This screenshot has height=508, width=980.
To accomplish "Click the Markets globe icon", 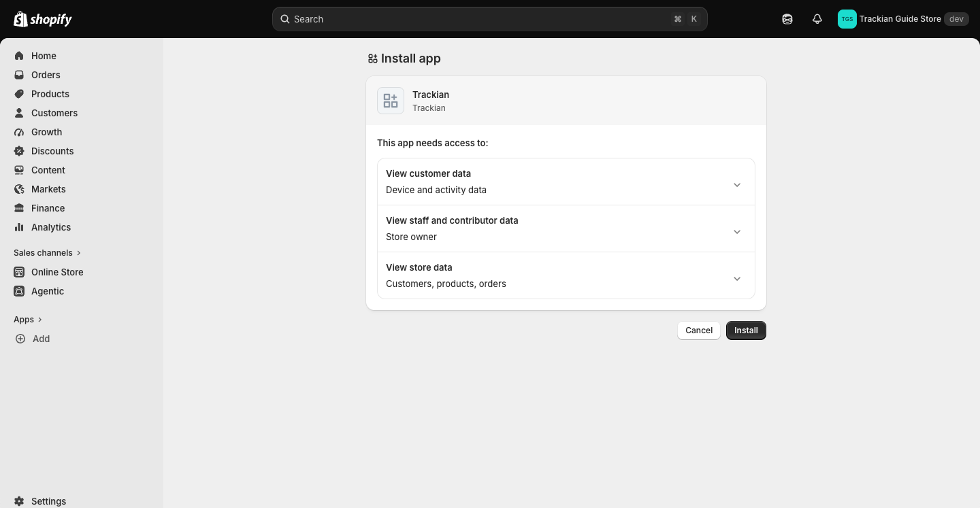I will (x=19, y=189).
